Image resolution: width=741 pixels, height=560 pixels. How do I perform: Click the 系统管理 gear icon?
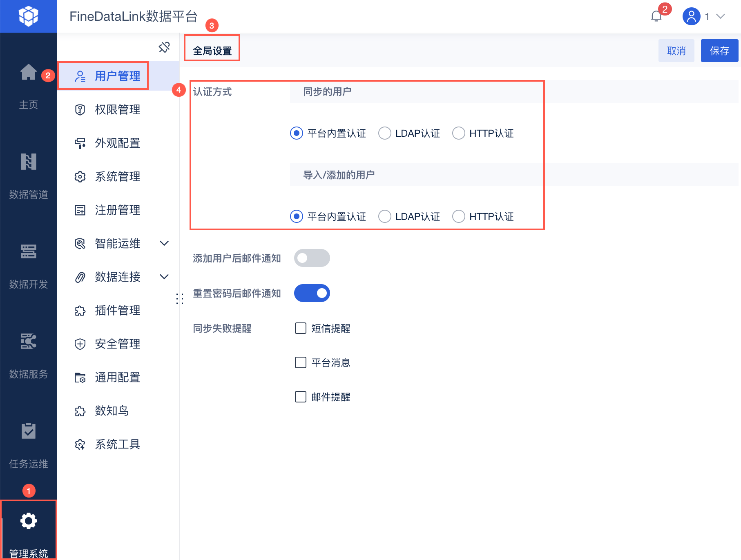80,177
